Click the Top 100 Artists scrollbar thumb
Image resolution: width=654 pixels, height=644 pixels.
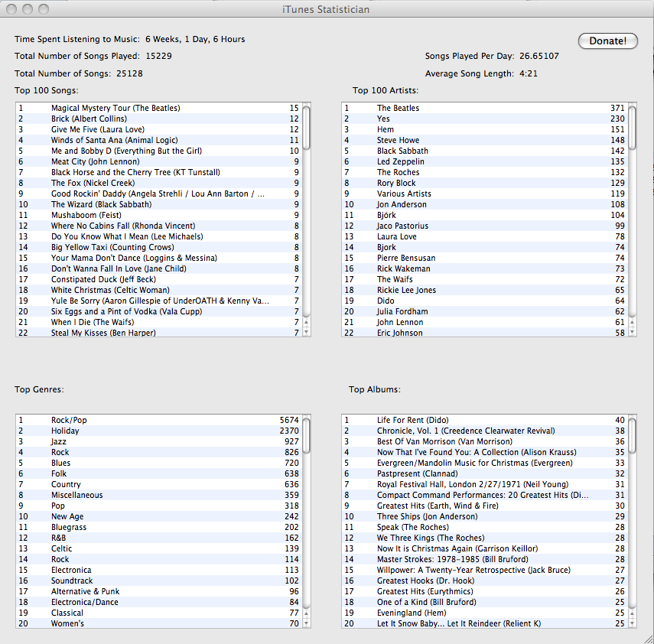632,128
